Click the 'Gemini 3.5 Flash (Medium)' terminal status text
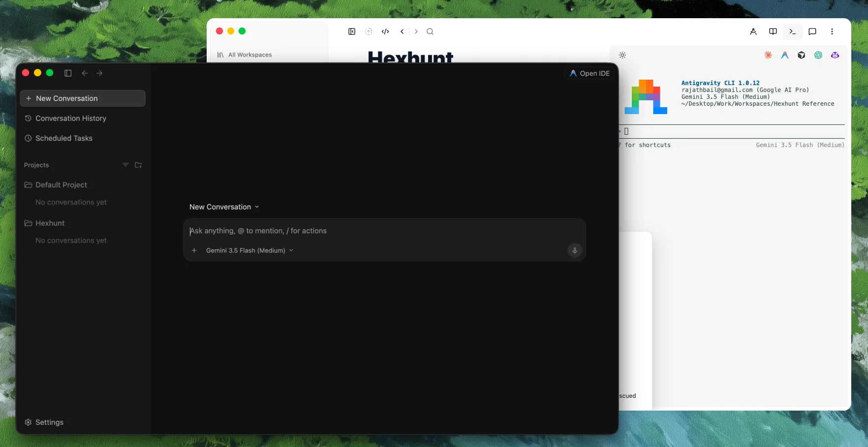Image resolution: width=868 pixels, height=447 pixels. pyautogui.click(x=800, y=145)
